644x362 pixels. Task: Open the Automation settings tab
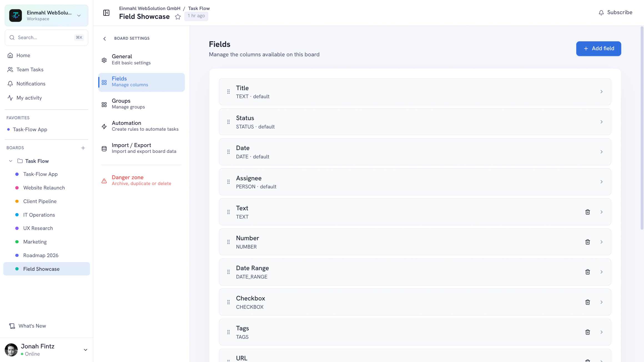click(142, 126)
